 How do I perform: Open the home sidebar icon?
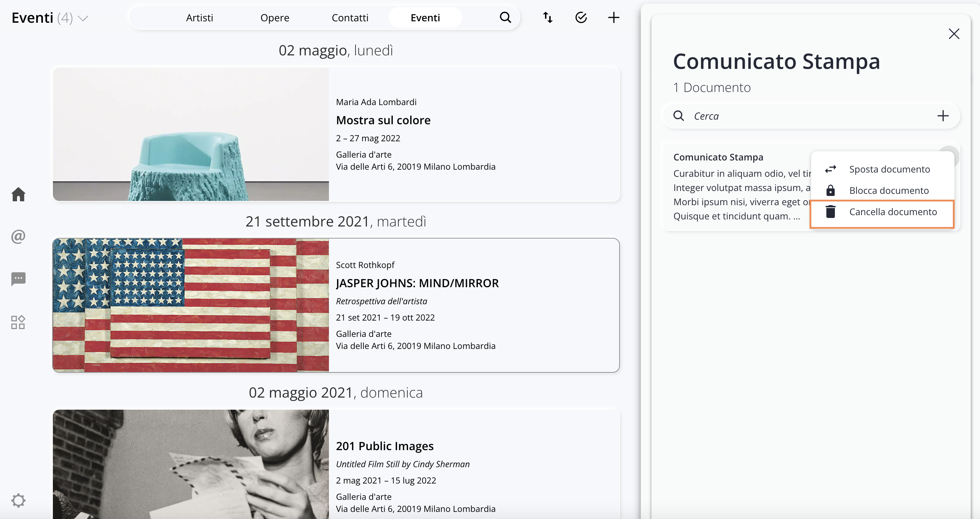(18, 195)
